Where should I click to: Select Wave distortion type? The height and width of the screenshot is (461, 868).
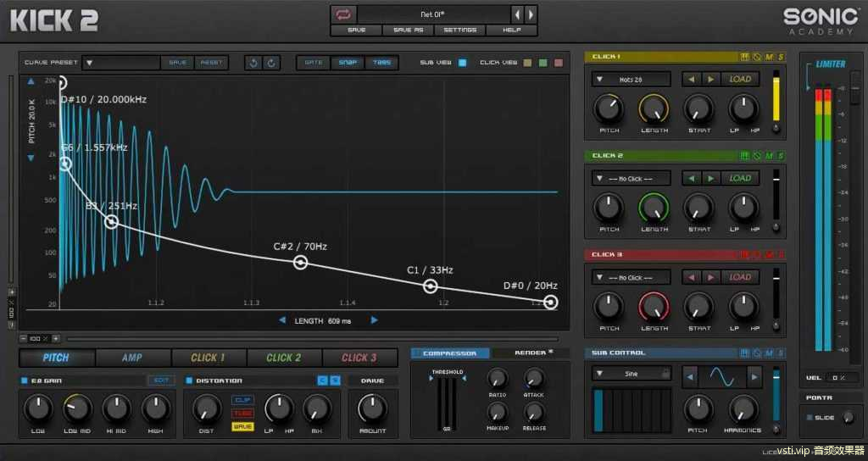point(243,427)
